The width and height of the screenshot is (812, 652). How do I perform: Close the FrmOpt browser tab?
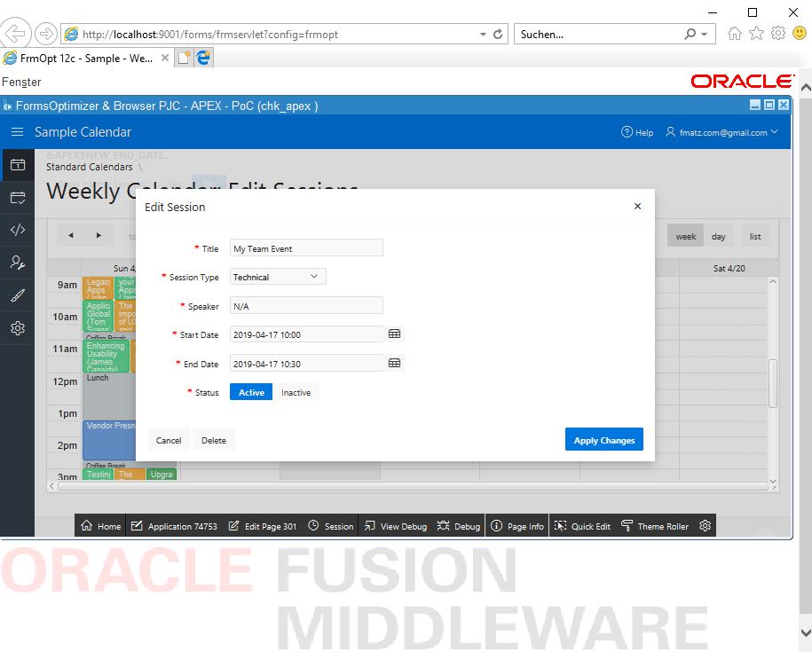tap(165, 58)
